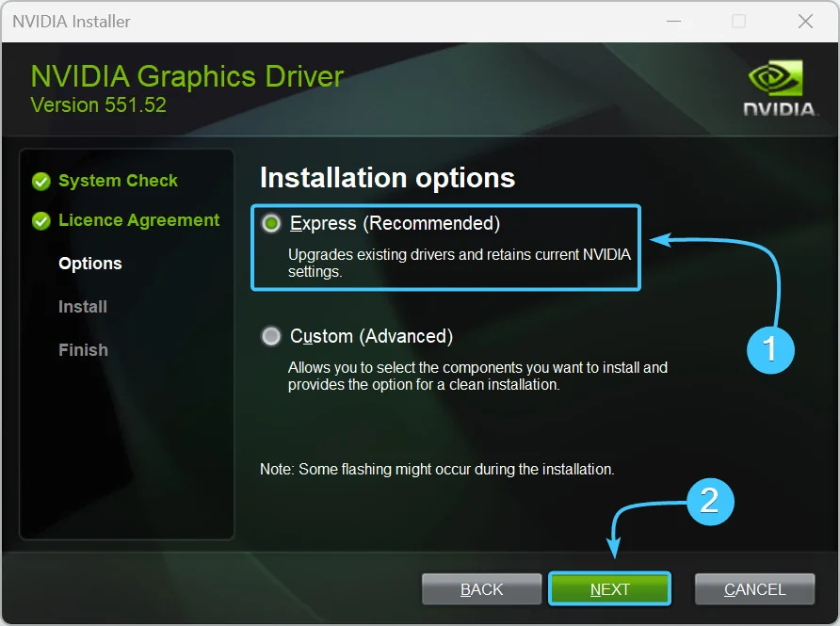This screenshot has height=626, width=840.
Task: Select the Options step in sidebar
Action: pyautogui.click(x=90, y=264)
